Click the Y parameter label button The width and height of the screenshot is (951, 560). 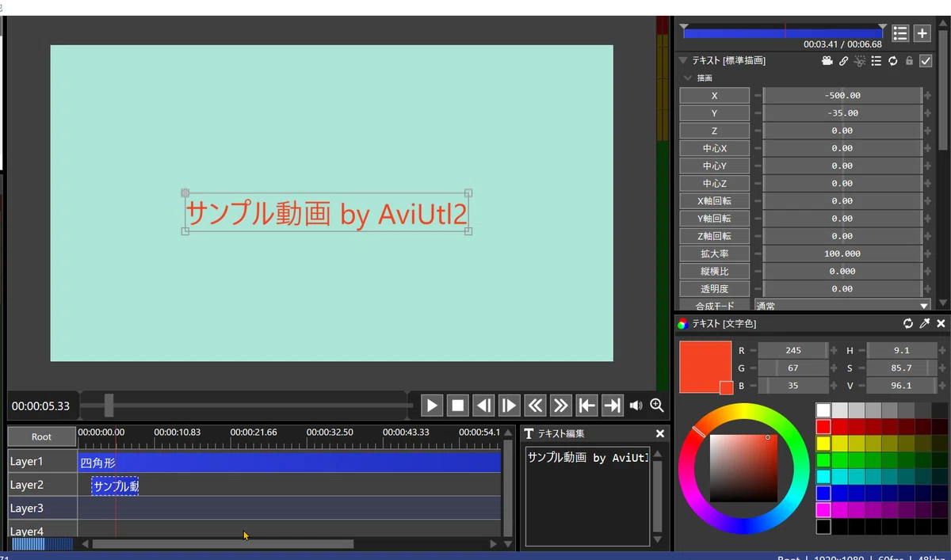pyautogui.click(x=714, y=113)
